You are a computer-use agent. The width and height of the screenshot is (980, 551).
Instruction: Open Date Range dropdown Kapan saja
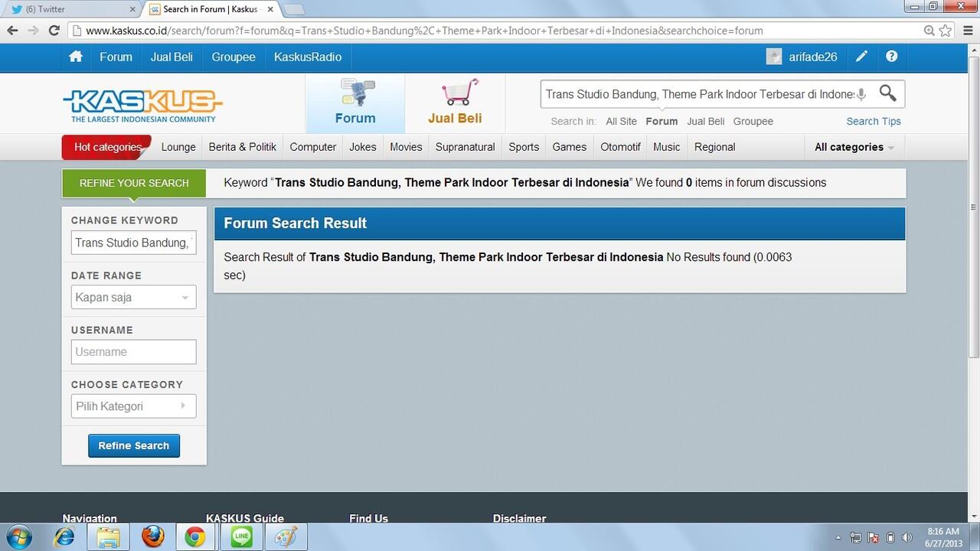click(133, 297)
